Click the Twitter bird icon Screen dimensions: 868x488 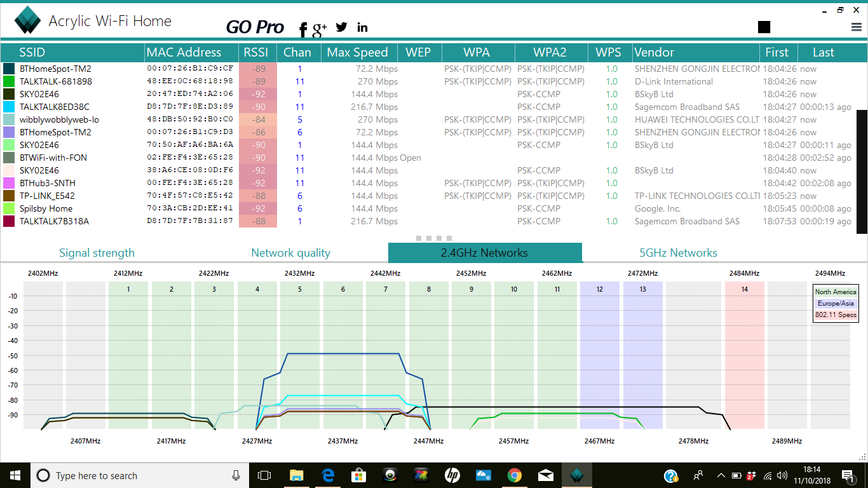point(342,27)
